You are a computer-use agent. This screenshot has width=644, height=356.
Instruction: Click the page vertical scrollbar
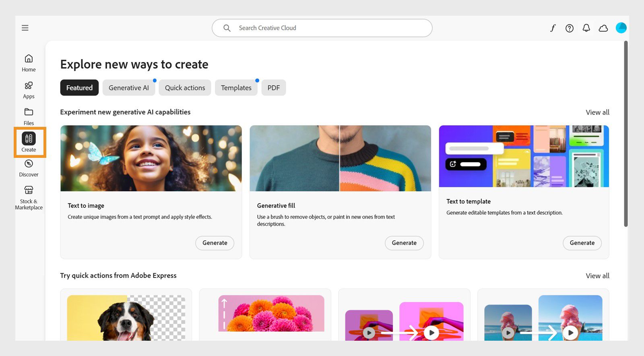click(x=626, y=134)
